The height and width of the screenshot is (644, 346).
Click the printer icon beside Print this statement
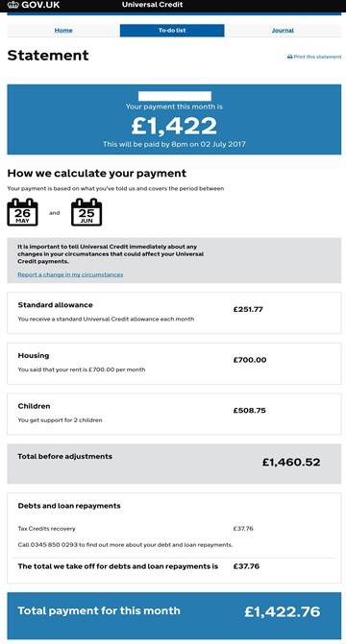(289, 57)
